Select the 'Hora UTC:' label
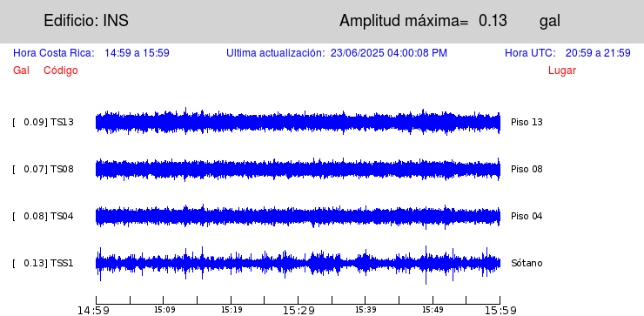 coord(530,53)
